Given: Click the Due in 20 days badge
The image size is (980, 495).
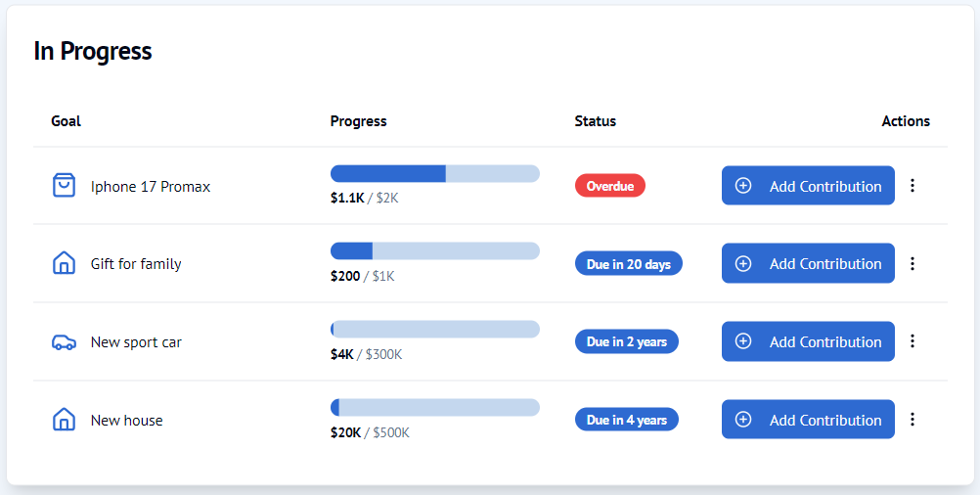Looking at the screenshot, I should 628,264.
